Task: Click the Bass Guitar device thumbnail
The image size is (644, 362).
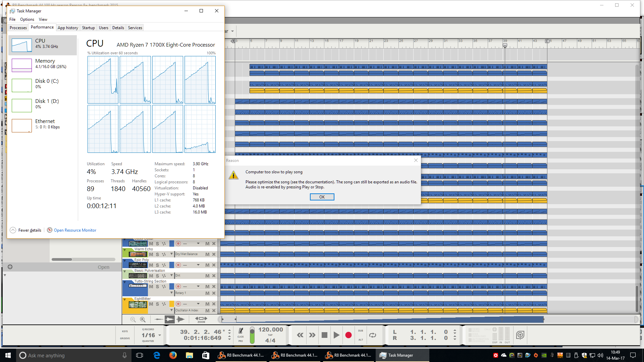Action: click(x=138, y=244)
